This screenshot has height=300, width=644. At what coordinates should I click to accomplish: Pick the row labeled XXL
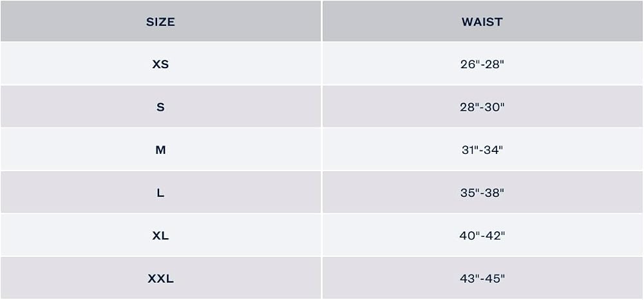[321, 278]
